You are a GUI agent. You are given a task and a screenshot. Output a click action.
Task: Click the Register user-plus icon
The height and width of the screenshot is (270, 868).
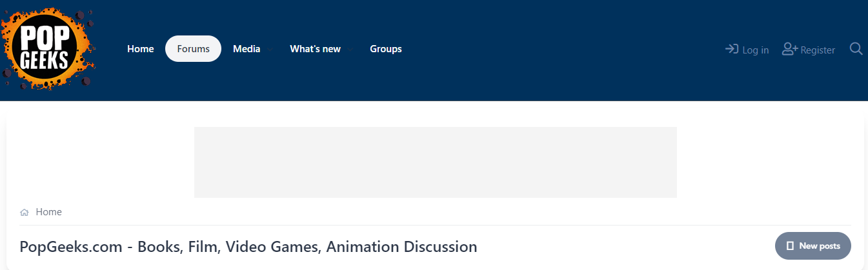(x=790, y=49)
